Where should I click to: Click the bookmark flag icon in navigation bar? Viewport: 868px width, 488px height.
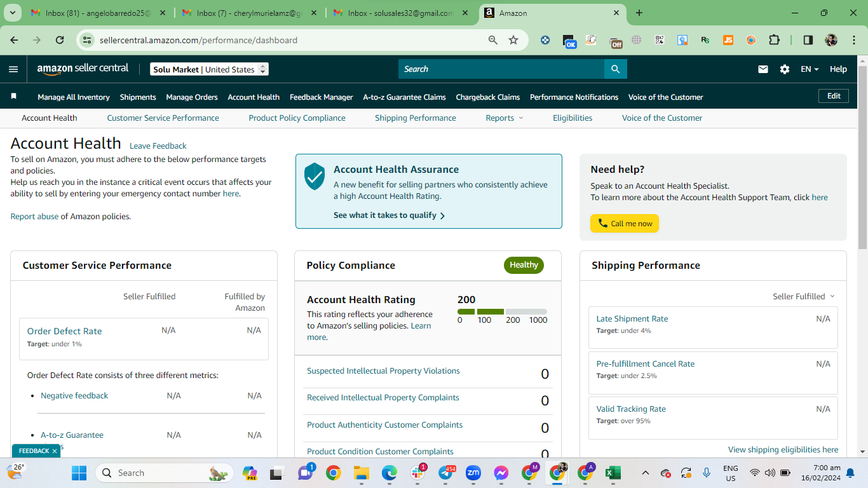pos(14,97)
